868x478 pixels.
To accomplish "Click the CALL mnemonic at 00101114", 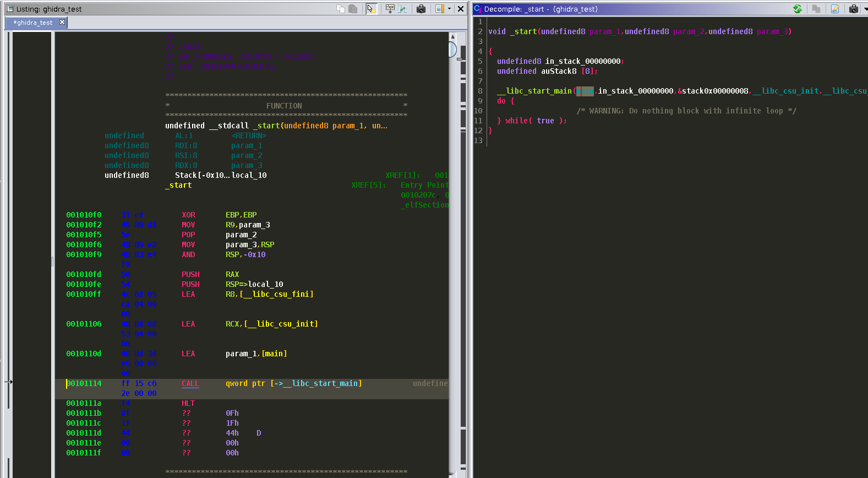I will [190, 383].
